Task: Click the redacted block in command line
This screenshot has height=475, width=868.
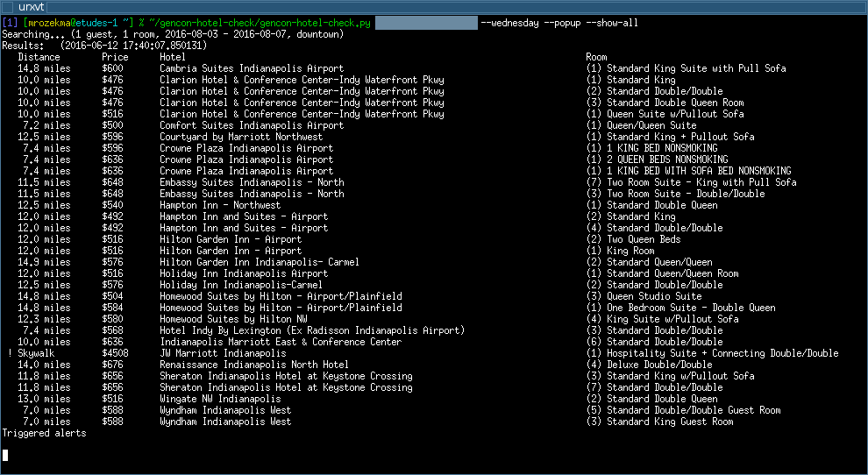Action: click(426, 23)
